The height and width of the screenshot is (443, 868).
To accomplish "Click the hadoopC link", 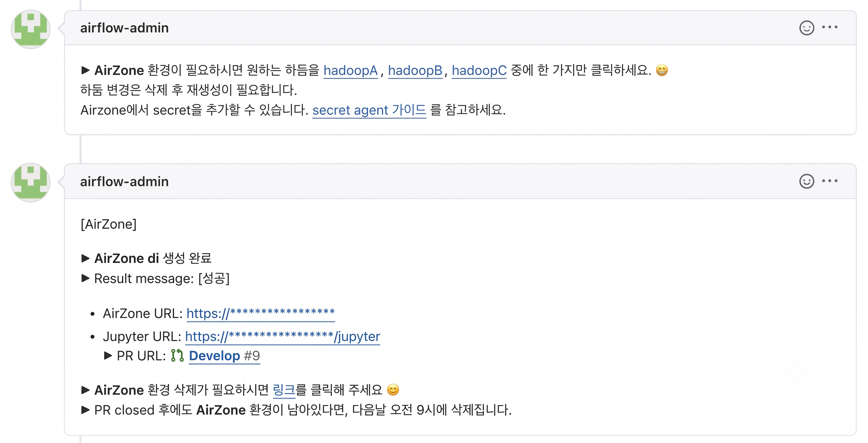I will pyautogui.click(x=479, y=71).
